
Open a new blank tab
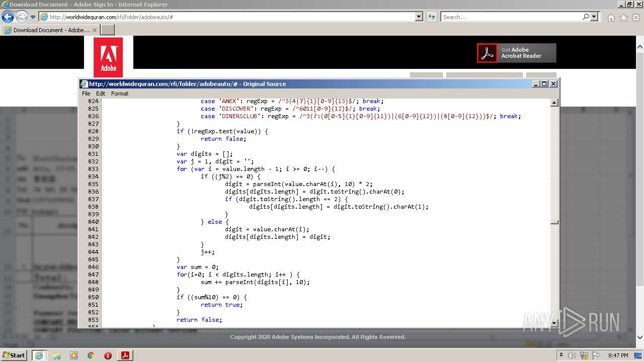point(108,30)
